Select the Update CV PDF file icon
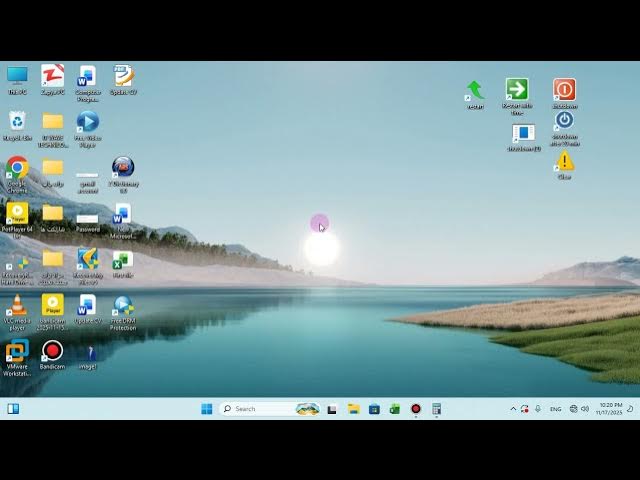The height and width of the screenshot is (480, 640). tap(123, 80)
